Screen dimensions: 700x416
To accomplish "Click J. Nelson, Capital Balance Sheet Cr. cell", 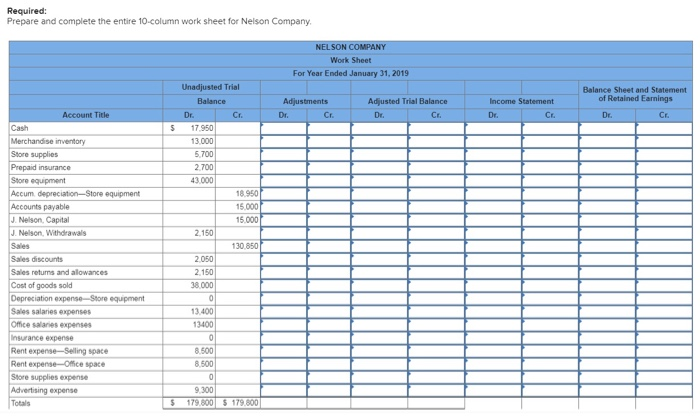I will [x=664, y=220].
